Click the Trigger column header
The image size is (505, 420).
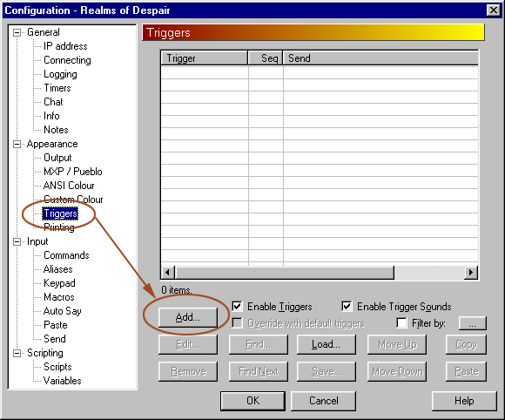click(205, 58)
